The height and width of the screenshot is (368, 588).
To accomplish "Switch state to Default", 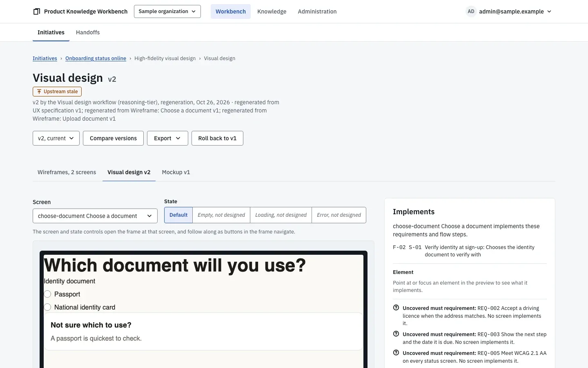I will [178, 215].
